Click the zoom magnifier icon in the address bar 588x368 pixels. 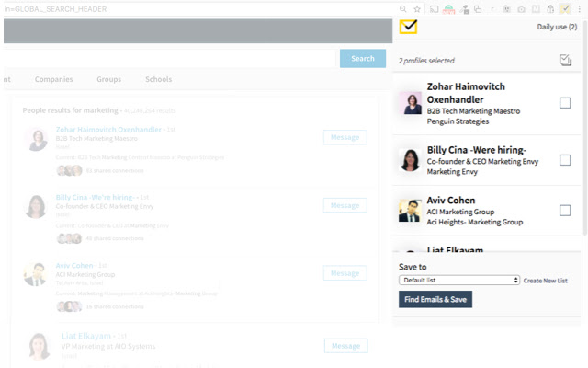403,9
